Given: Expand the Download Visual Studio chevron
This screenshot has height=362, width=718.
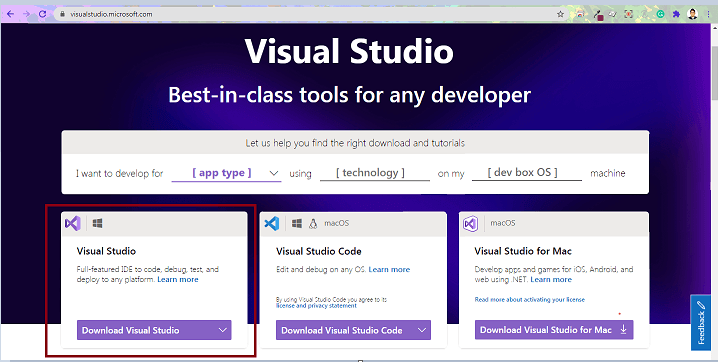Looking at the screenshot, I should pyautogui.click(x=223, y=330).
